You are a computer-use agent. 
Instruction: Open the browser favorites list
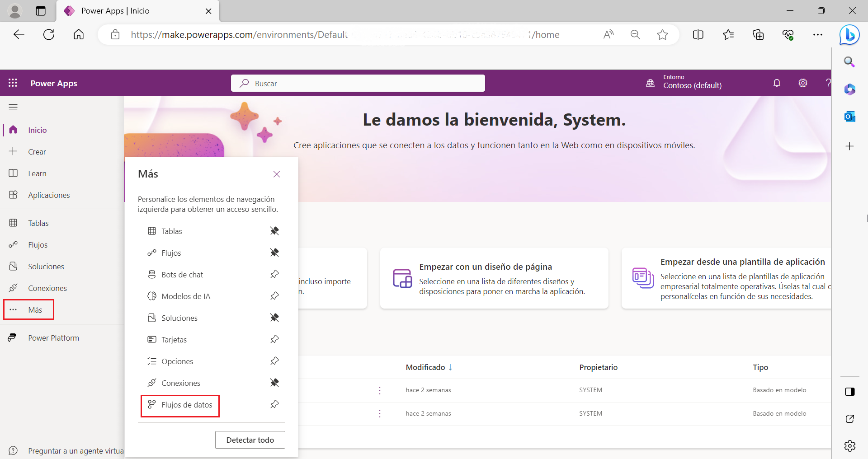(x=728, y=34)
